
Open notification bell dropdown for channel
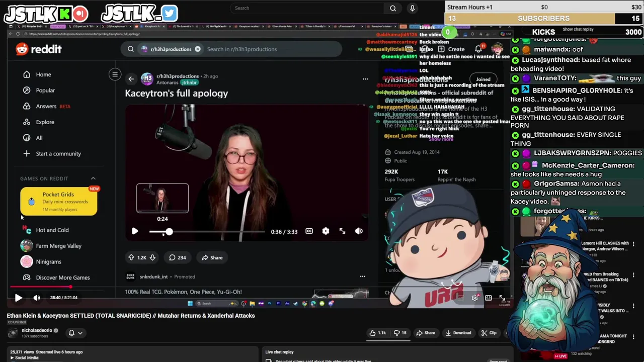75,333
